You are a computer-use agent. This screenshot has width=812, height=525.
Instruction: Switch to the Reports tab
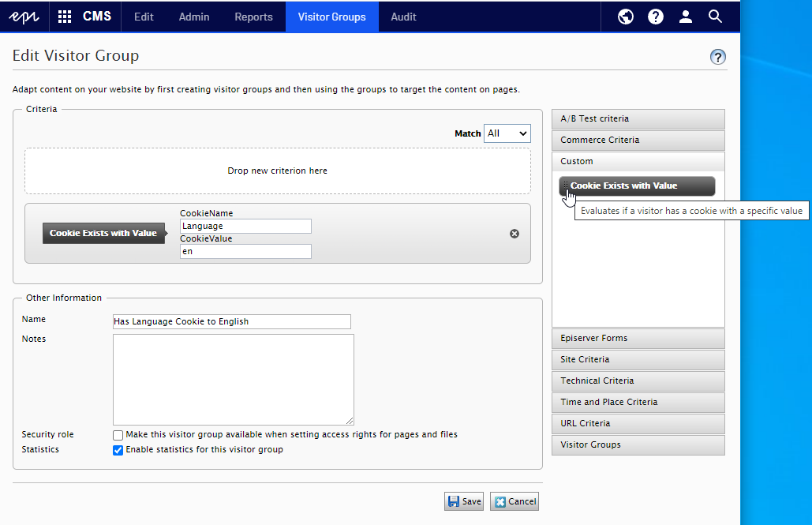[x=253, y=17]
